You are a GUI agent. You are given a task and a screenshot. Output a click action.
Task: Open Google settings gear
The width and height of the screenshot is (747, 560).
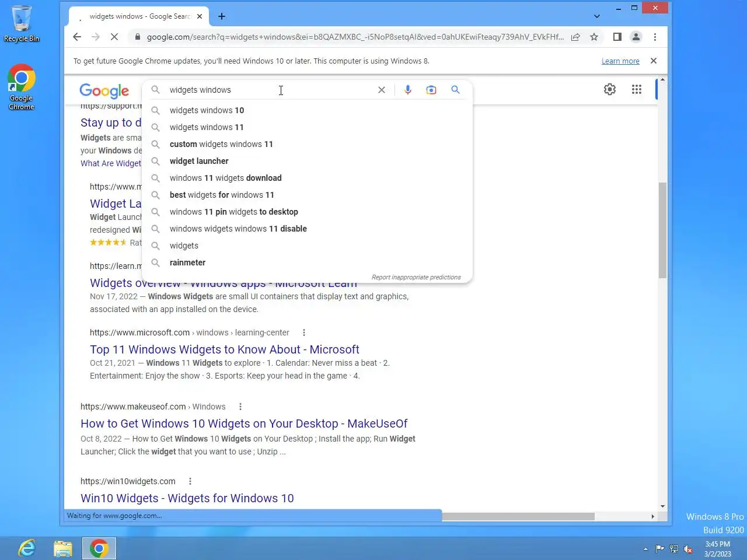(610, 89)
